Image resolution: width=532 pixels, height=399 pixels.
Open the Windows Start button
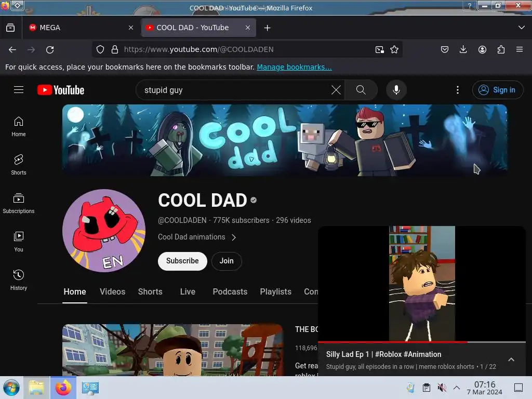point(11,388)
